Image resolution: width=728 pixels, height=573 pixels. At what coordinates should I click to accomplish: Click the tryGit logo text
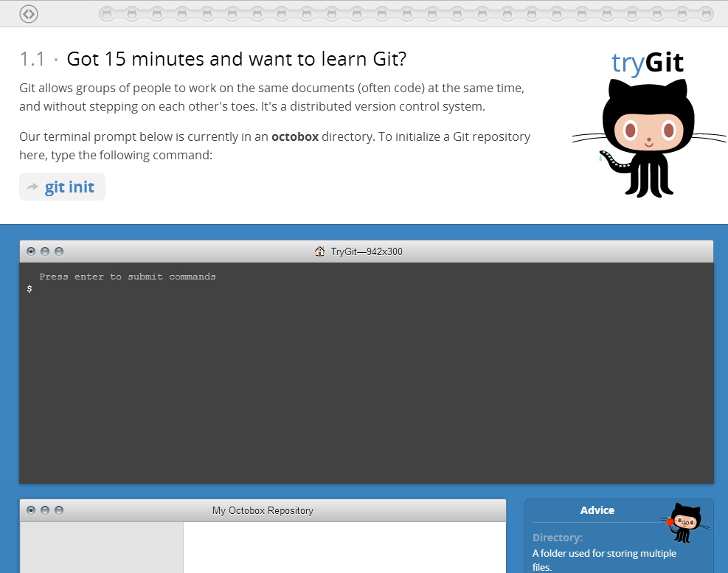647,63
